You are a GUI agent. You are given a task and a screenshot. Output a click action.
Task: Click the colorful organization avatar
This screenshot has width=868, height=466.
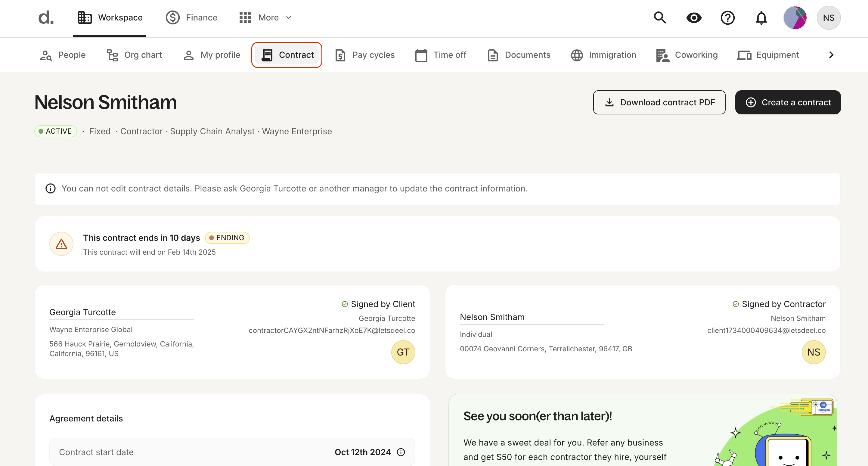(795, 17)
